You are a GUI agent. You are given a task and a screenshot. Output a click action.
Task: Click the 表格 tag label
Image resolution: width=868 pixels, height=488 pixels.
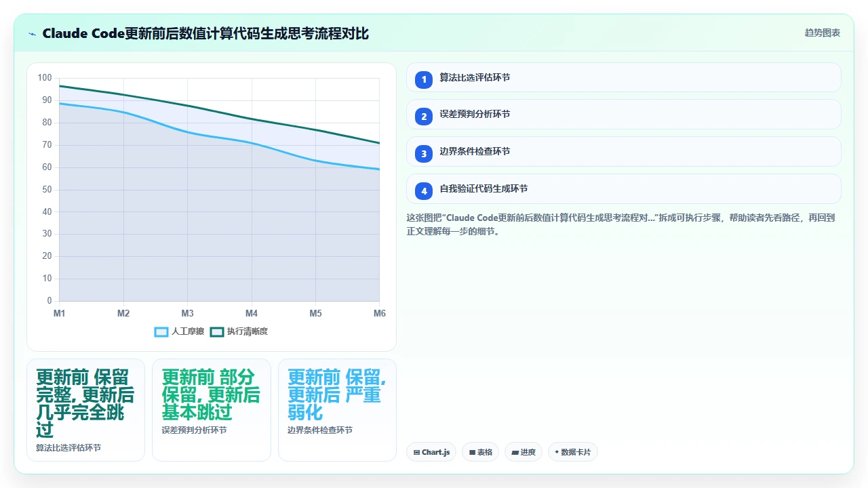(485, 452)
